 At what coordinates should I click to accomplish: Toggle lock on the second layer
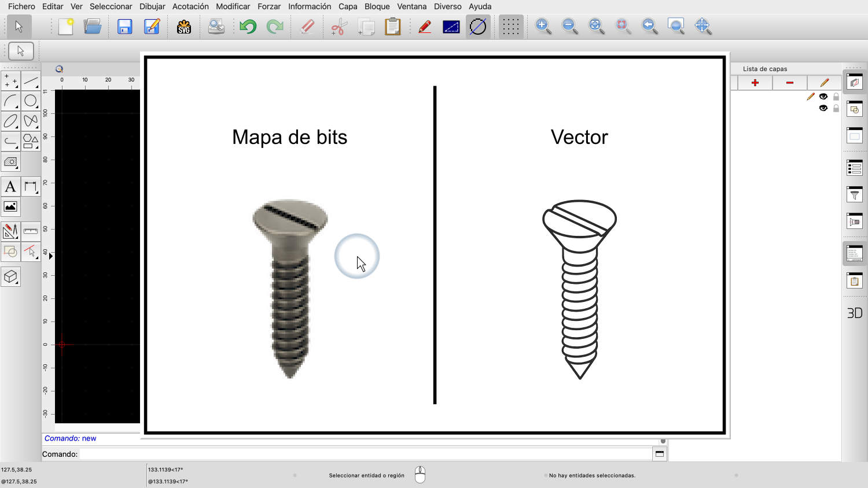click(836, 108)
